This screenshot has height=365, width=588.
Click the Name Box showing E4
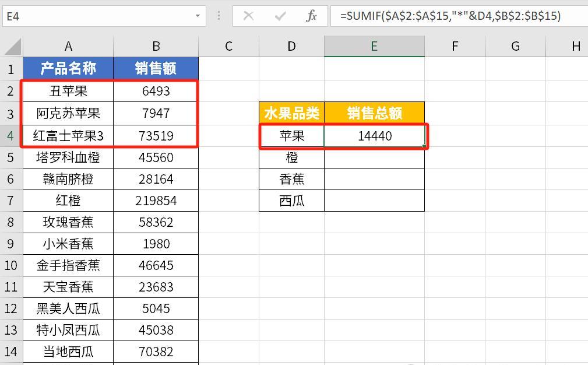(x=104, y=16)
